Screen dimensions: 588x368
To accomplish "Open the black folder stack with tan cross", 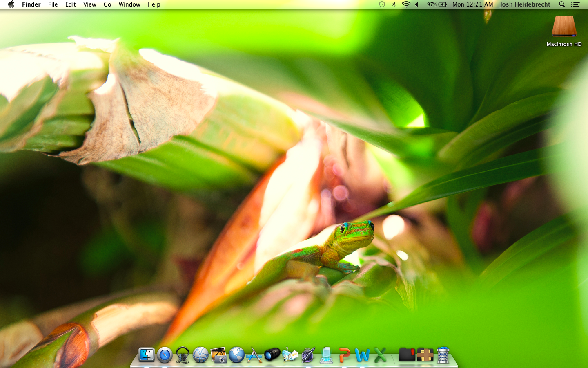I will click(x=425, y=355).
